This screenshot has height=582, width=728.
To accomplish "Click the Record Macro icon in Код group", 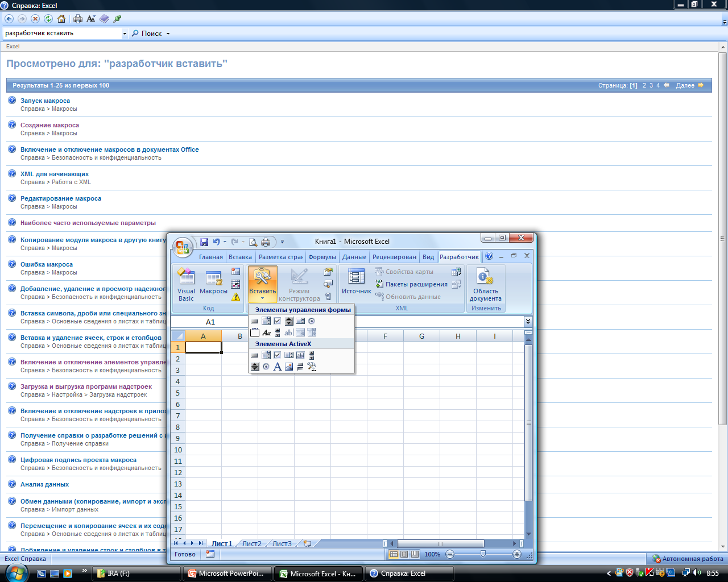I will (235, 272).
